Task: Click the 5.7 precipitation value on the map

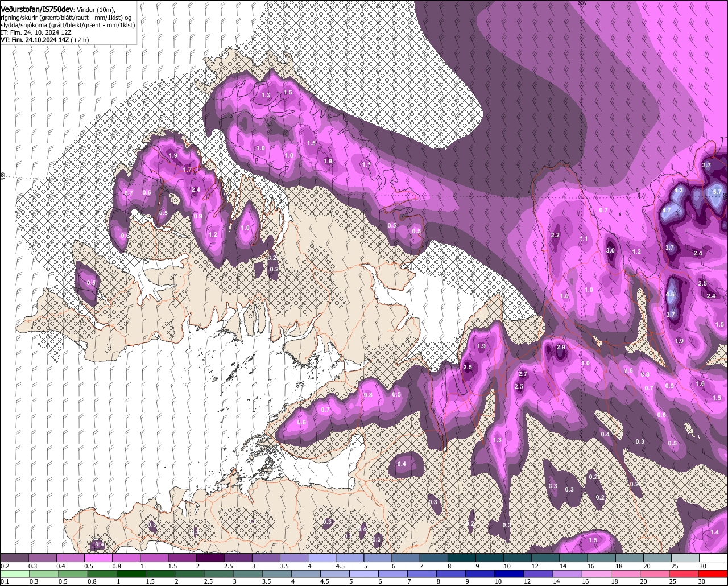Action: tap(717, 192)
